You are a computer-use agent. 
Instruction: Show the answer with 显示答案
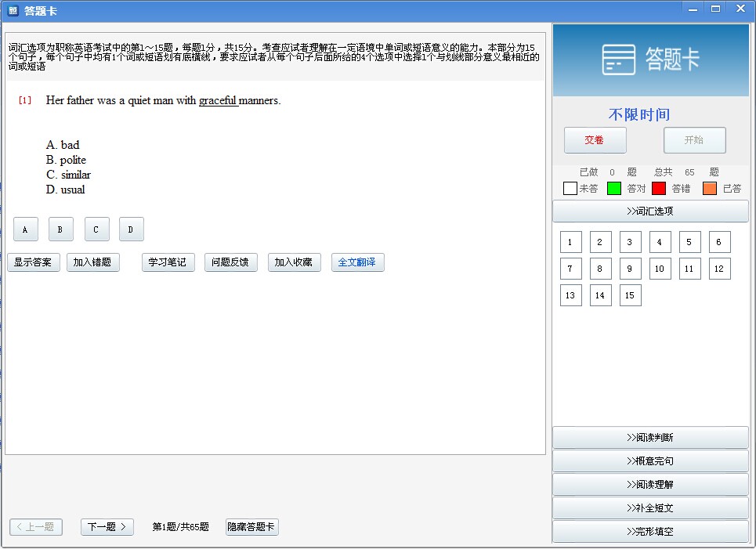[34, 262]
